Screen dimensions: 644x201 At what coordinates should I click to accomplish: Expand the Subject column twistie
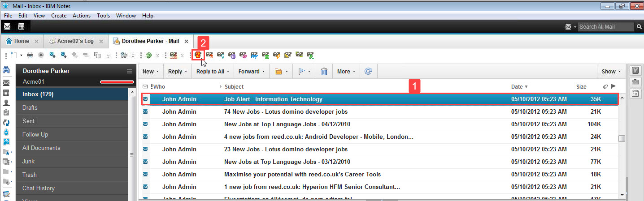point(220,86)
